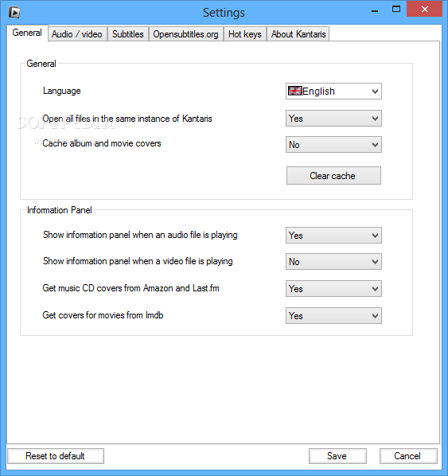Click 'Open all files in the same instance' label
Viewport: 448px width, 476px height.
click(x=127, y=119)
